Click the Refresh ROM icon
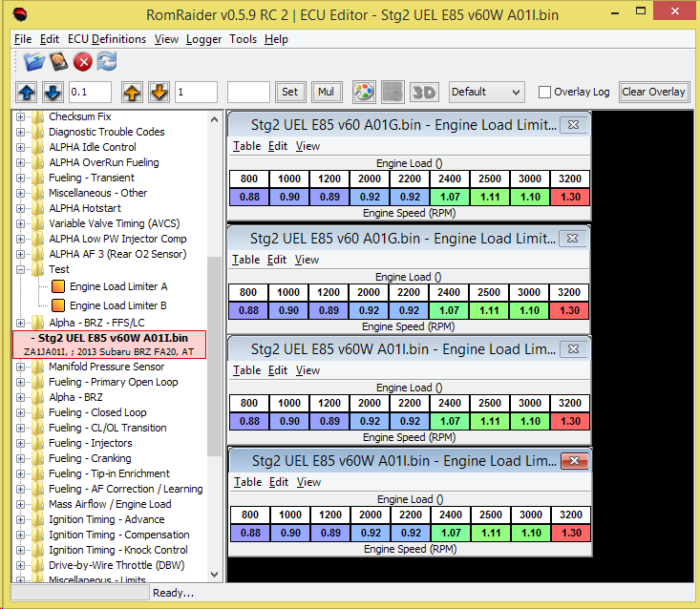Screen dimensions: 700x609 107,62
